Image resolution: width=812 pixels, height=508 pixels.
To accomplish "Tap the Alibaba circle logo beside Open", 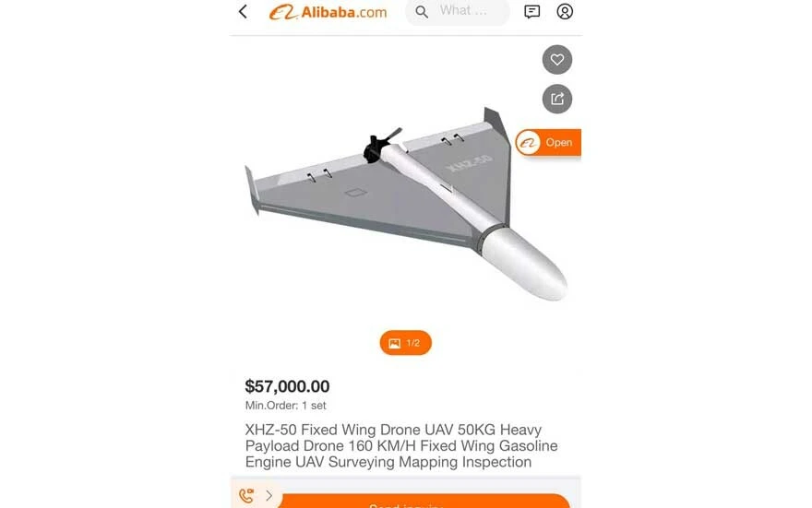I will (528, 142).
